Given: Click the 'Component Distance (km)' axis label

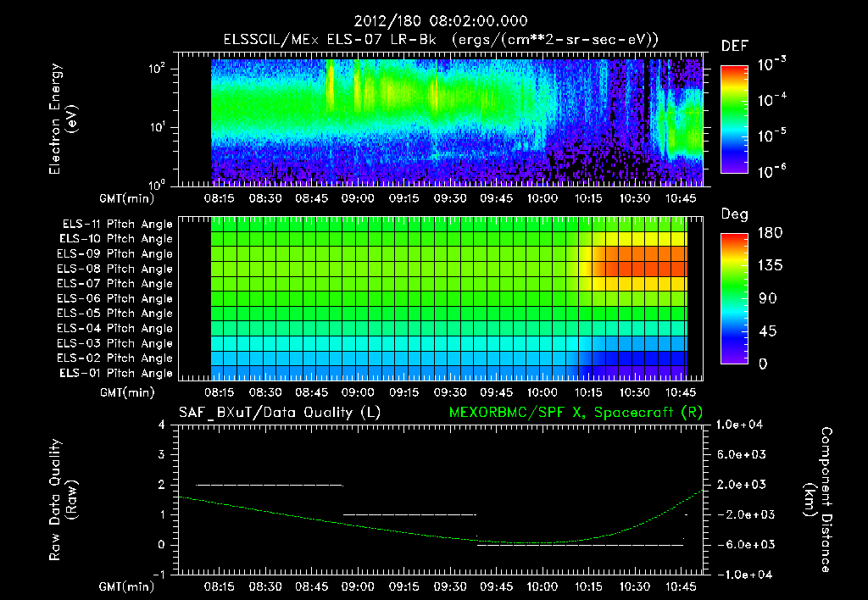Looking at the screenshot, I should pos(818,500).
